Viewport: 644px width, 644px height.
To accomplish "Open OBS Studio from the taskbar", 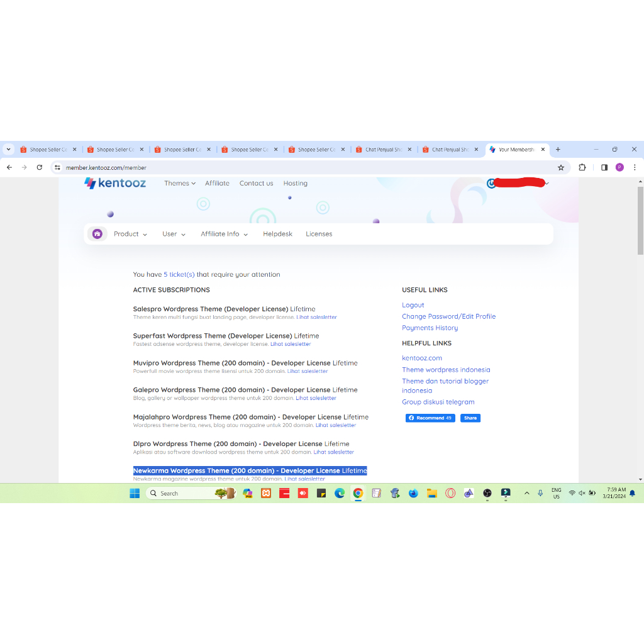I will point(487,493).
